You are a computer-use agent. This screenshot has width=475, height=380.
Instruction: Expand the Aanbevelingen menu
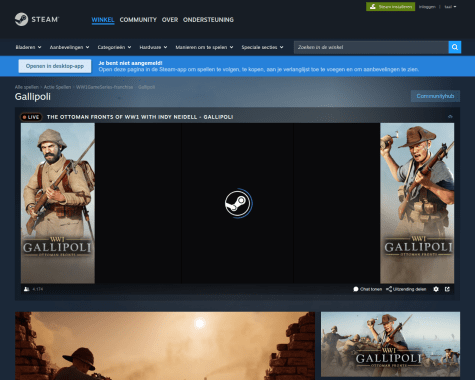point(69,47)
